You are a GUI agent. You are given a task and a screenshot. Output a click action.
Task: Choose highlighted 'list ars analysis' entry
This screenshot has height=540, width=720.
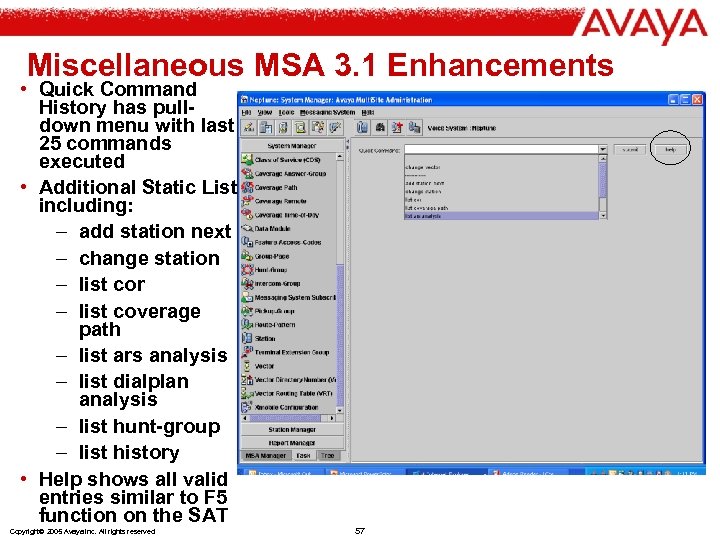[x=501, y=216]
